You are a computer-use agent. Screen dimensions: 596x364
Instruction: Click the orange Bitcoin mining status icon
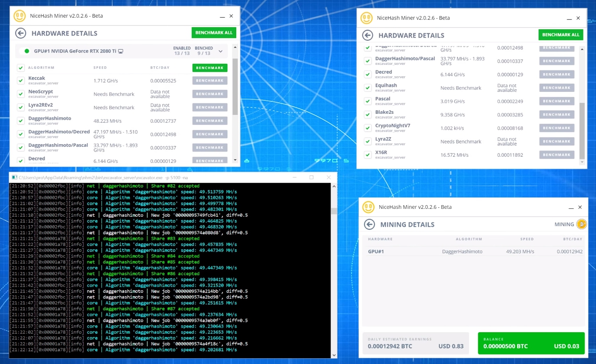[581, 224]
